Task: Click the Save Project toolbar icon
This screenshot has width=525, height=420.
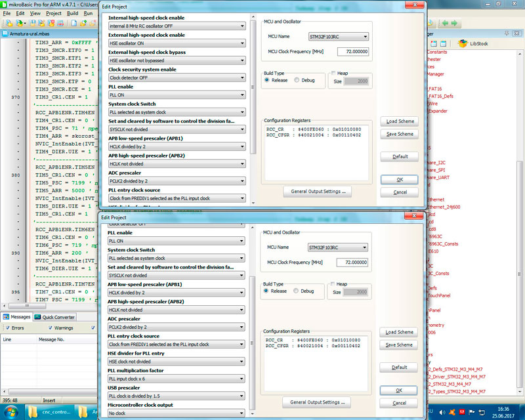Action: [x=32, y=23]
